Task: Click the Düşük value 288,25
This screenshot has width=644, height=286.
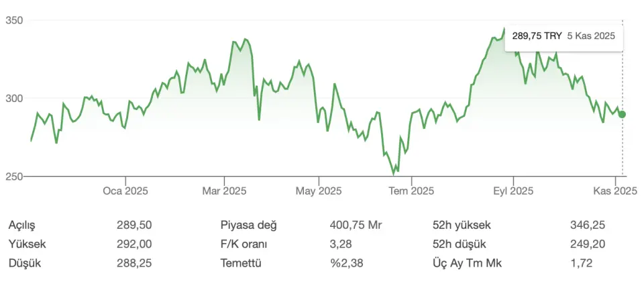Action: click(x=134, y=263)
